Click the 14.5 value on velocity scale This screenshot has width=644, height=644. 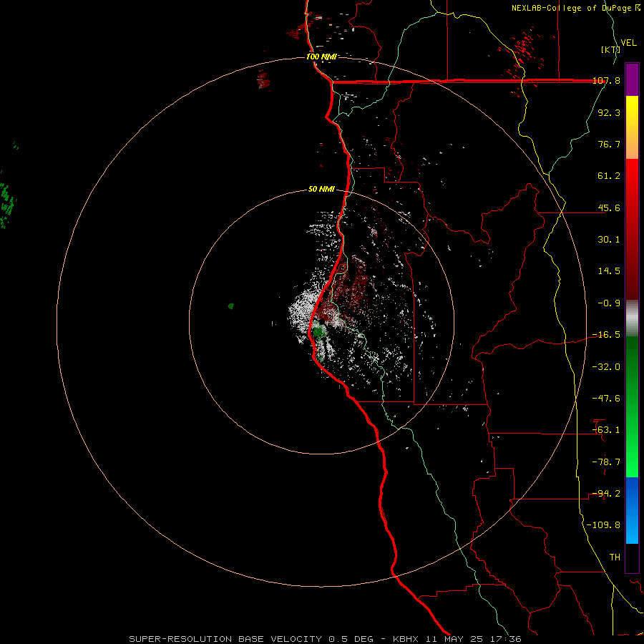click(609, 271)
